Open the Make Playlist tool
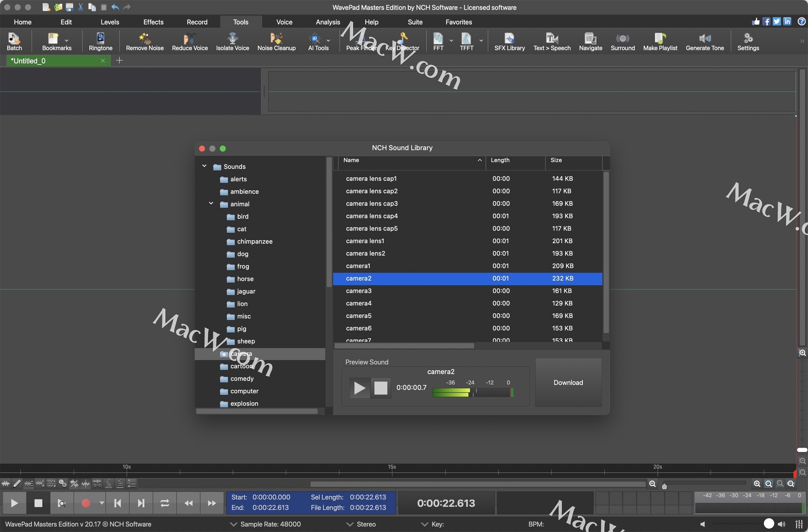The width and height of the screenshot is (808, 532). click(660, 42)
